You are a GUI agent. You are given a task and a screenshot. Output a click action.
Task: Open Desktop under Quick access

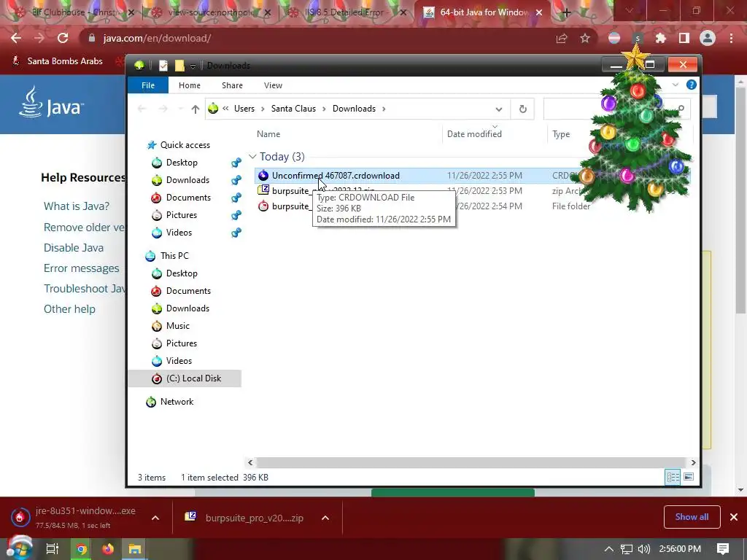182,163
